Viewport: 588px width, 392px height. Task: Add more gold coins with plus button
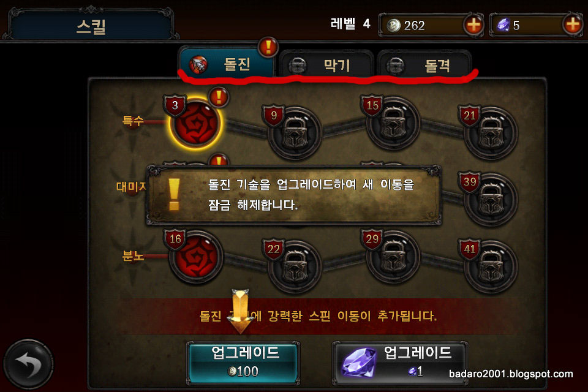[x=473, y=25]
